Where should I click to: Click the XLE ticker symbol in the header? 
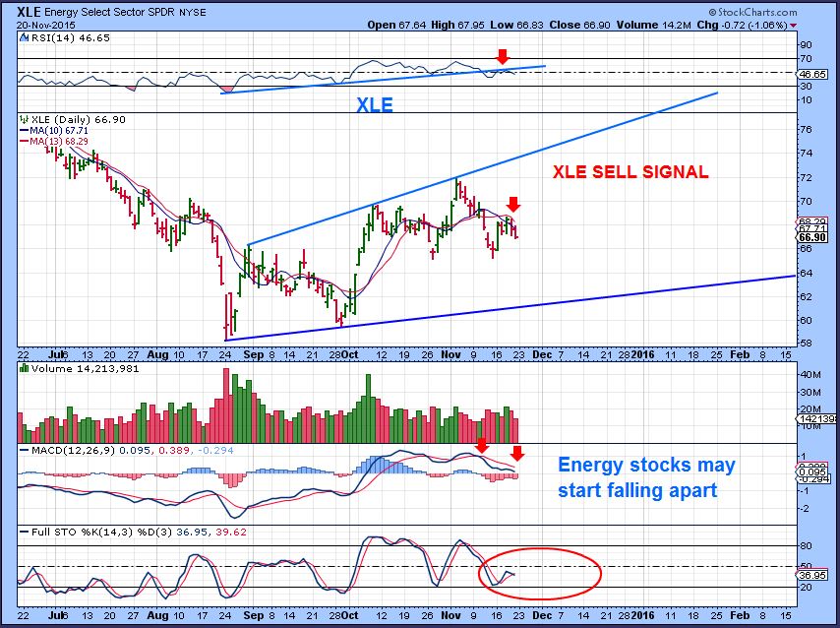29,12
